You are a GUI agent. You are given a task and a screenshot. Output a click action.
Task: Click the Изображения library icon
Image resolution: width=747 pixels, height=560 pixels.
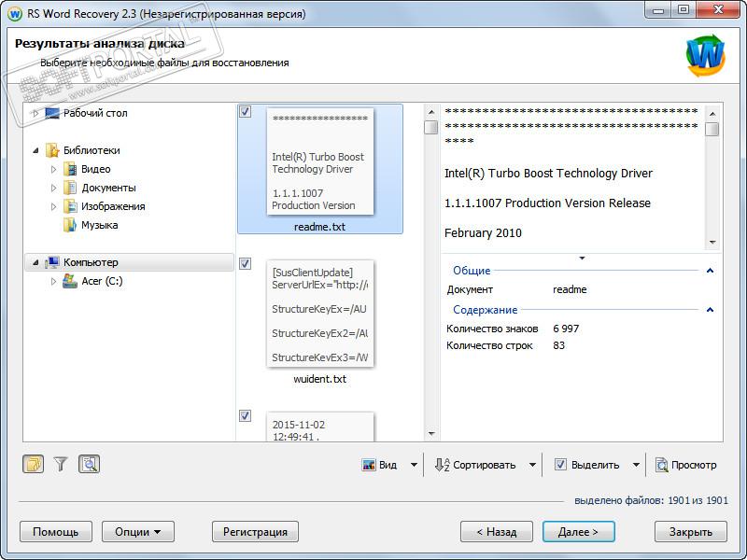point(70,206)
